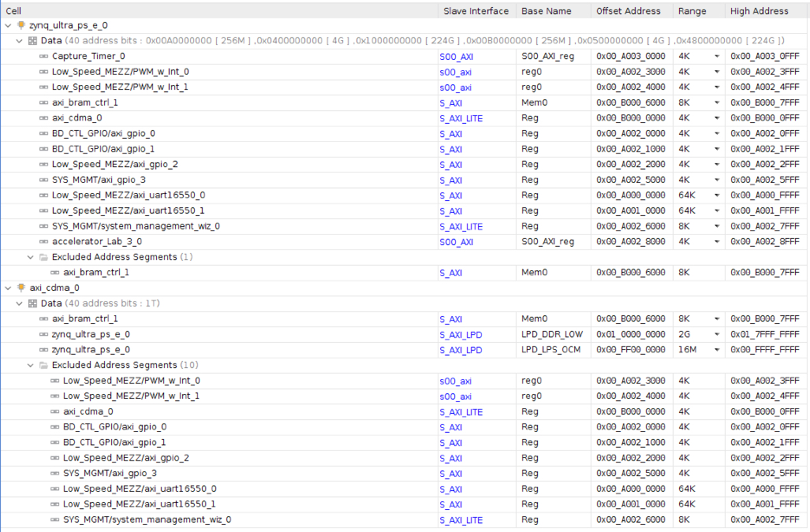Click the S00_AXI interface link for Capture_Timer_0
Image resolution: width=810 pixels, height=532 pixels.
[x=456, y=57]
